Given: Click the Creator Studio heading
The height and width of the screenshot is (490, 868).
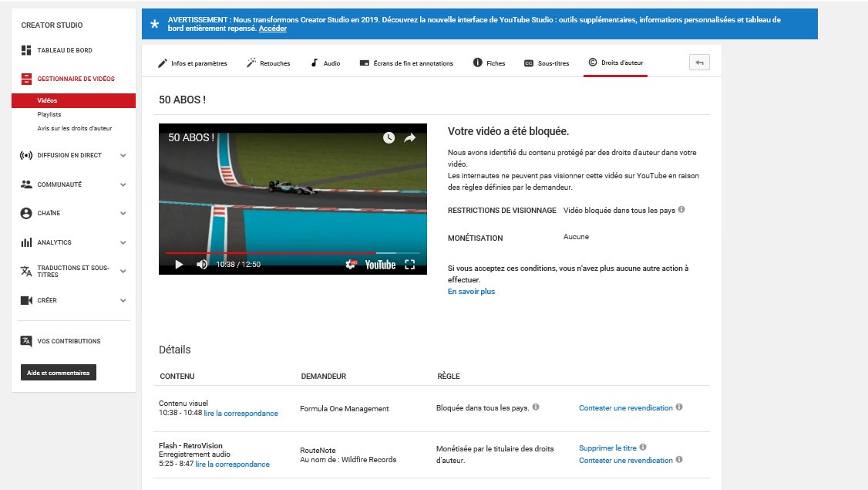Looking at the screenshot, I should point(52,25).
